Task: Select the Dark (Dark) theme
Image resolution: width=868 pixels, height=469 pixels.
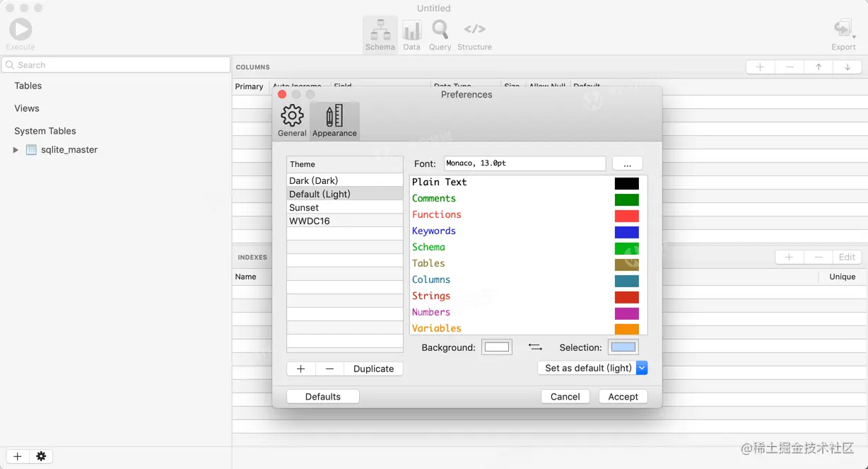Action: (345, 180)
